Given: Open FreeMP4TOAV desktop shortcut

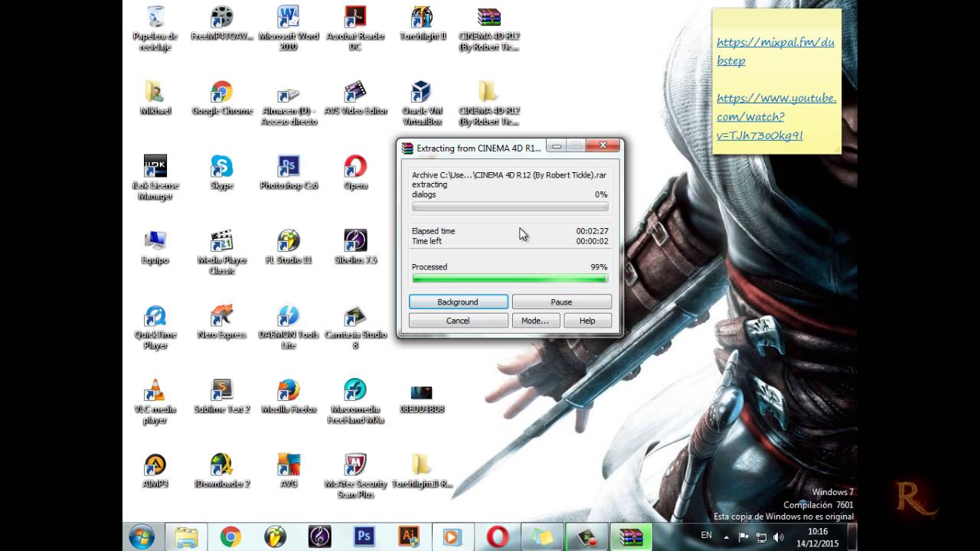Looking at the screenshot, I should (x=222, y=23).
